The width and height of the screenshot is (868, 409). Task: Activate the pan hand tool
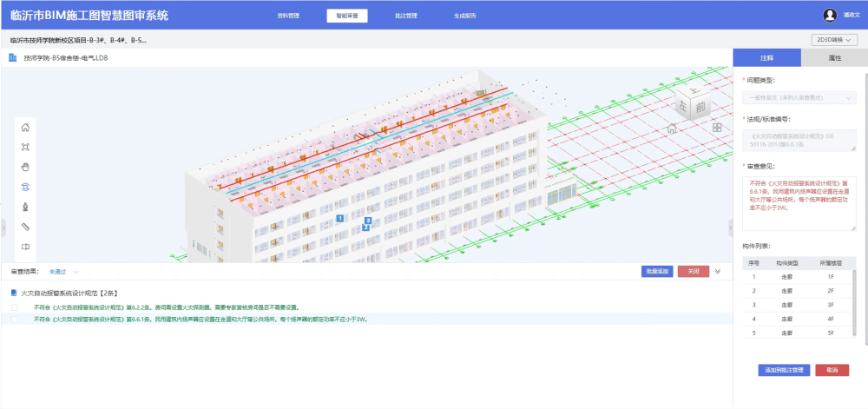click(x=25, y=167)
